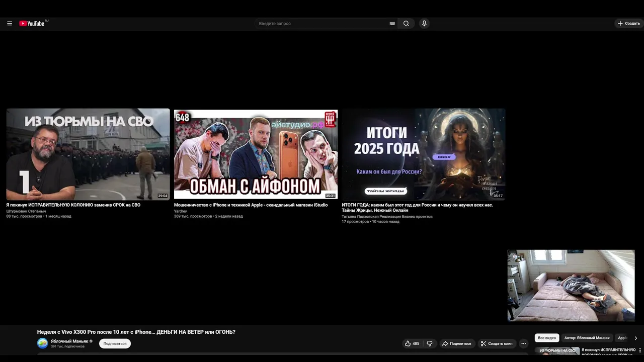Focus the Введите запрос search field
Viewport: 644px width, 362px height.
coord(322,24)
